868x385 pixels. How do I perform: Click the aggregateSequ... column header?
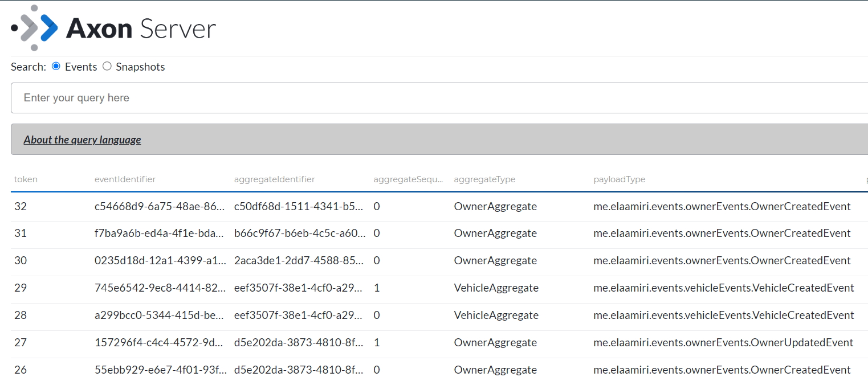coord(408,179)
